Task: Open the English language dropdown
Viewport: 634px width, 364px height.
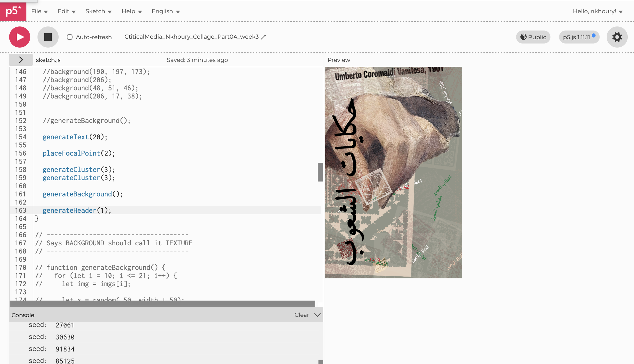Action: pyautogui.click(x=166, y=11)
